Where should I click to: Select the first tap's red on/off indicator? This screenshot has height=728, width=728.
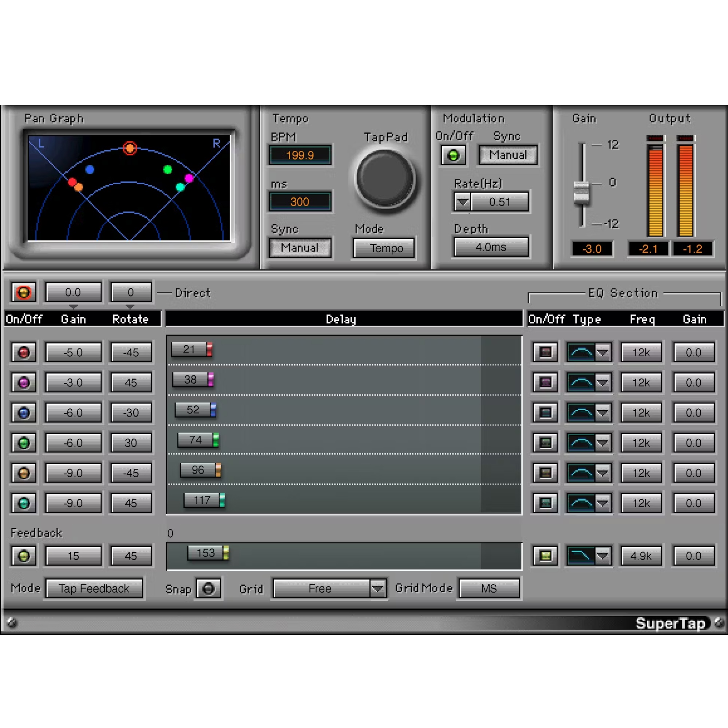23,352
